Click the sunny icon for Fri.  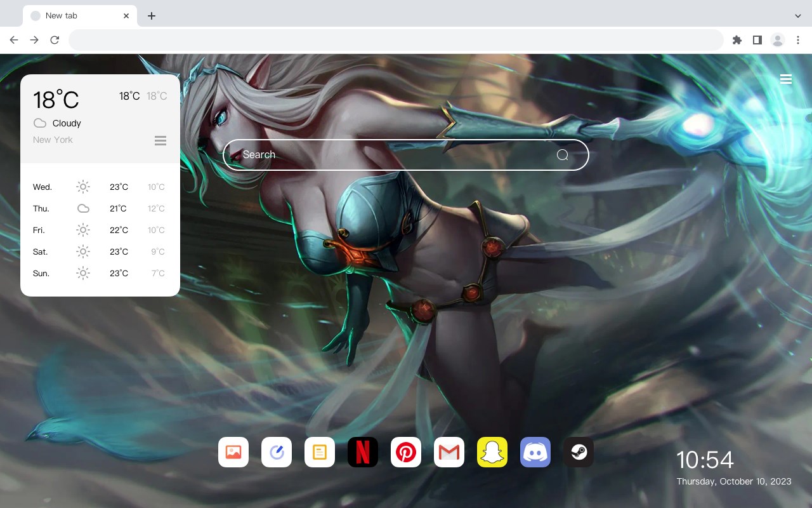(83, 230)
